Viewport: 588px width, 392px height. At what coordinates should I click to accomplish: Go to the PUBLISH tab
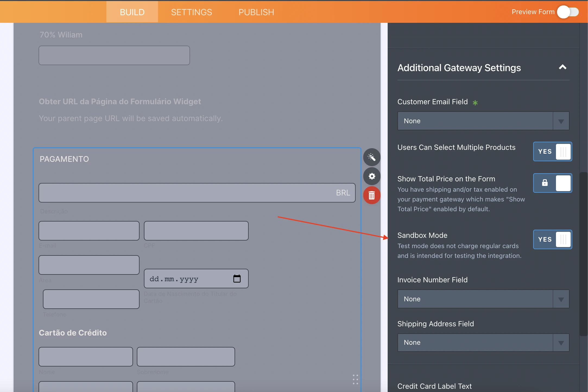(x=256, y=12)
